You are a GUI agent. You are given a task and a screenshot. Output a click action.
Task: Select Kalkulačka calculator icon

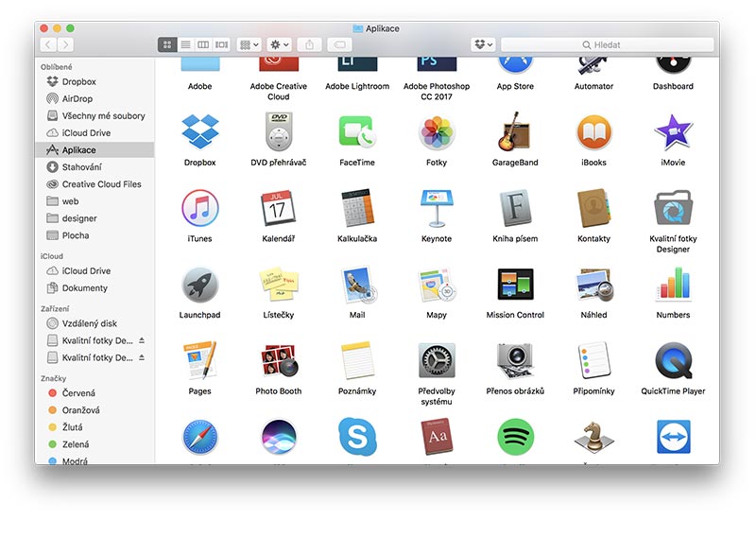point(357,207)
